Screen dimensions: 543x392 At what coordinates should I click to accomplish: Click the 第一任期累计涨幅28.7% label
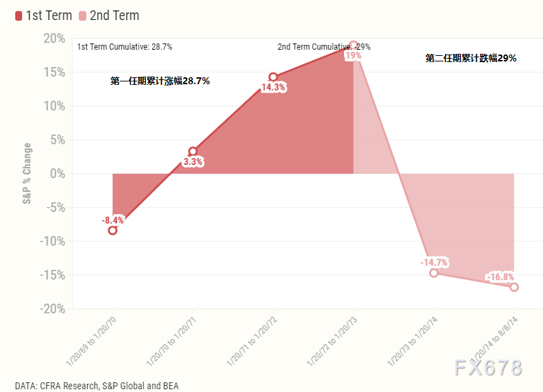(160, 81)
